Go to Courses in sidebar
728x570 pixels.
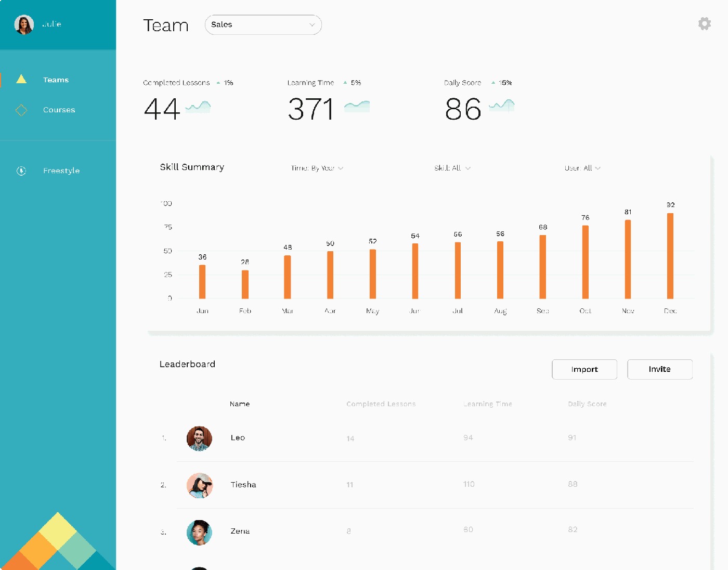tap(59, 110)
